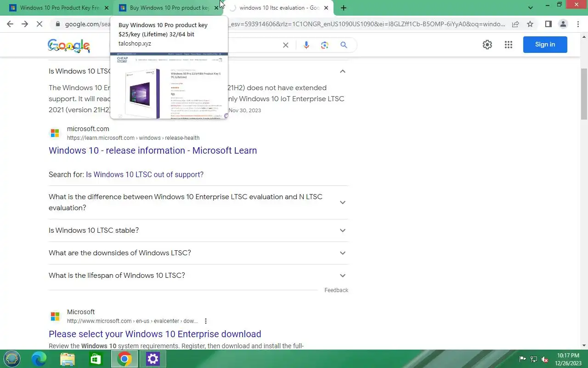Open Windows 10 release information link
The height and width of the screenshot is (368, 588).
point(153,150)
